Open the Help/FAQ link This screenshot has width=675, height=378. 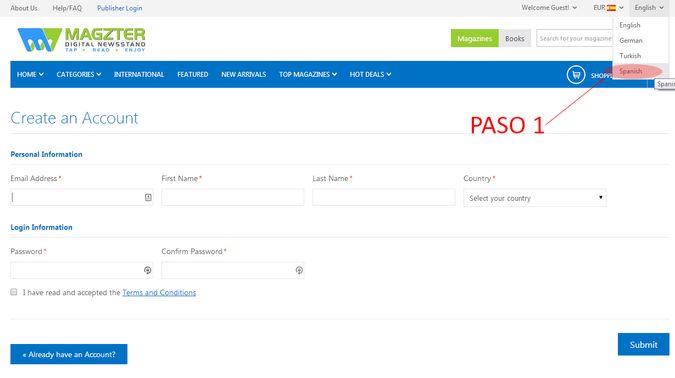pyautogui.click(x=67, y=8)
